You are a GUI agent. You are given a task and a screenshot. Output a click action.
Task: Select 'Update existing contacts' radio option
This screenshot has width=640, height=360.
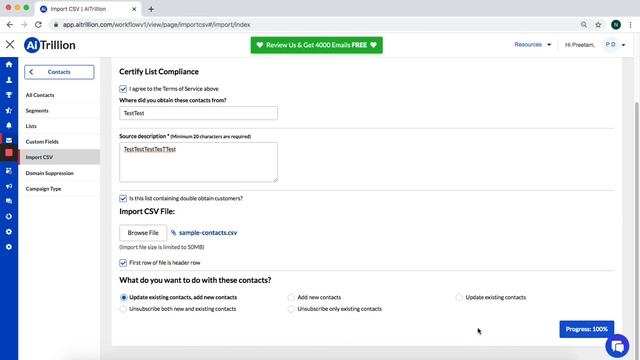click(x=459, y=298)
